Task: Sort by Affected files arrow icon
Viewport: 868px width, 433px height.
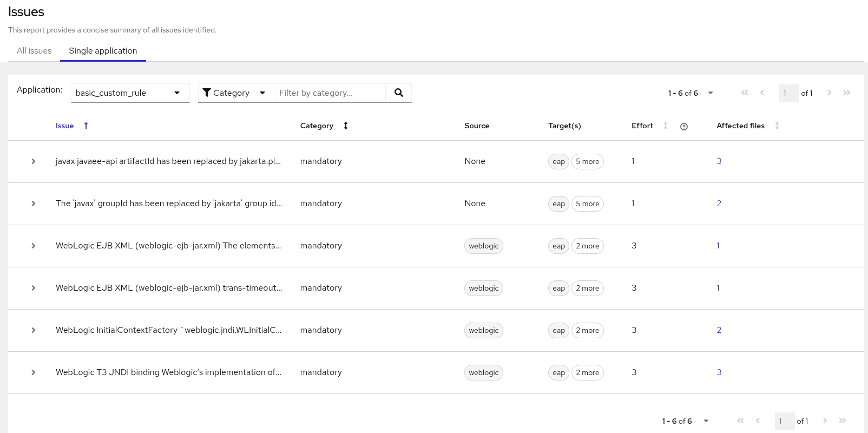Action: pos(777,126)
